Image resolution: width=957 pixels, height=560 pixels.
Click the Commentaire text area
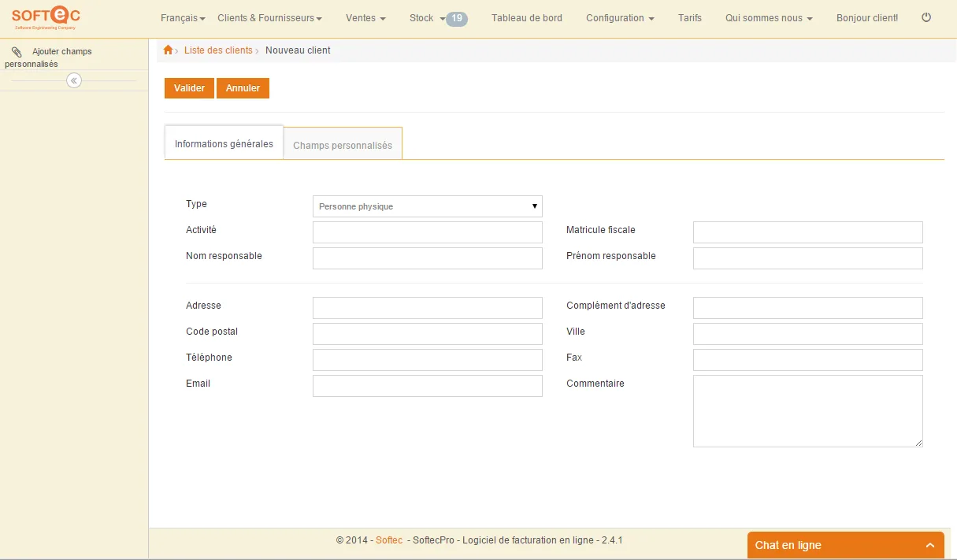pos(808,411)
